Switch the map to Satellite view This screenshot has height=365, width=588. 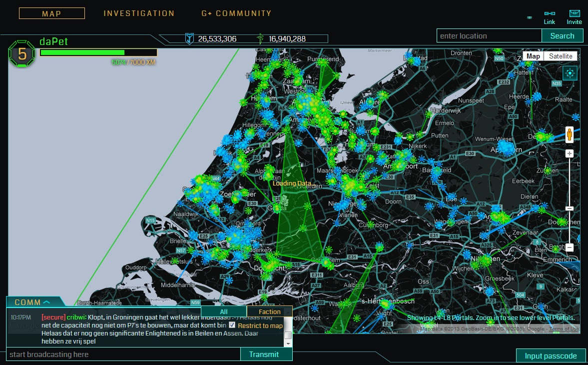point(560,56)
